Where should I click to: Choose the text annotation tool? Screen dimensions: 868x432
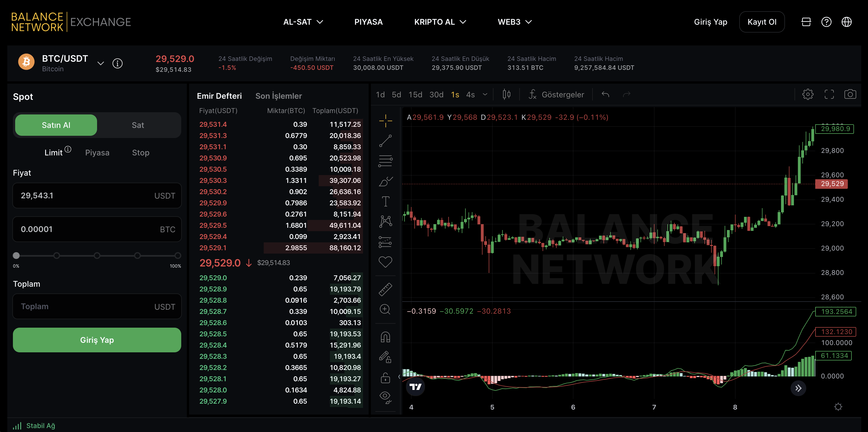pyautogui.click(x=385, y=201)
